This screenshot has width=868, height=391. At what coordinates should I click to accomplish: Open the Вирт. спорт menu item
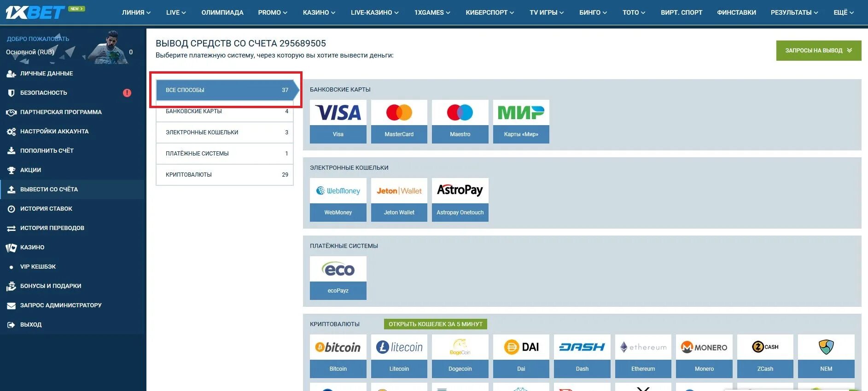coord(682,12)
